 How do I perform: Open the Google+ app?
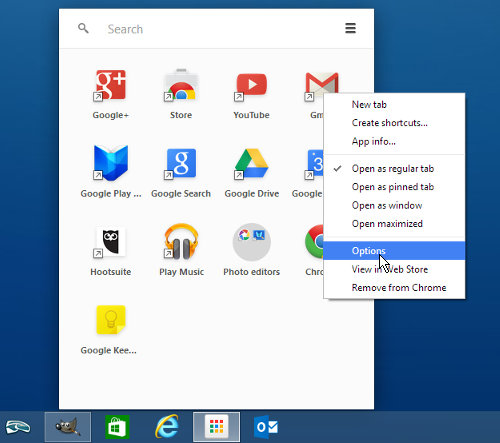click(111, 85)
